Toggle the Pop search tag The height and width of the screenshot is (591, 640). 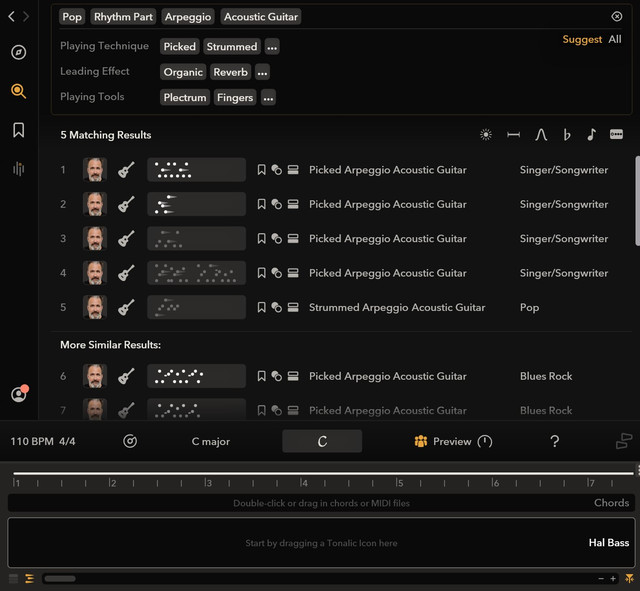[72, 17]
